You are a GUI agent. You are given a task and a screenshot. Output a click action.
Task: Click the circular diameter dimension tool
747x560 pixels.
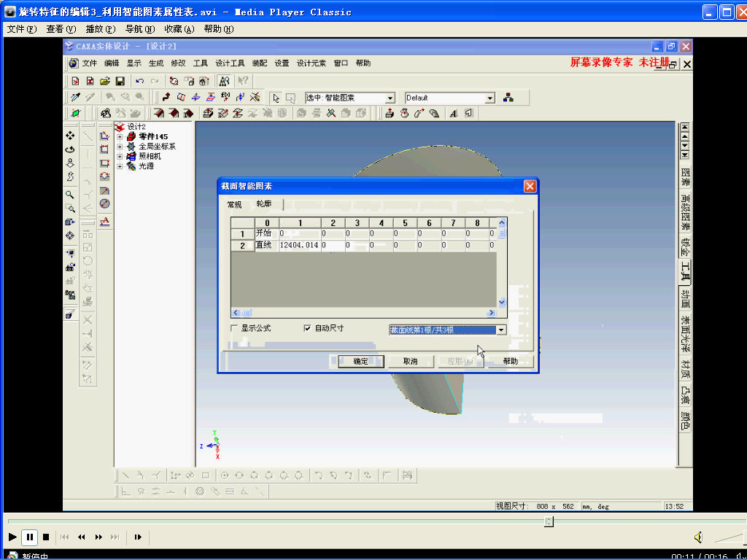click(105, 204)
